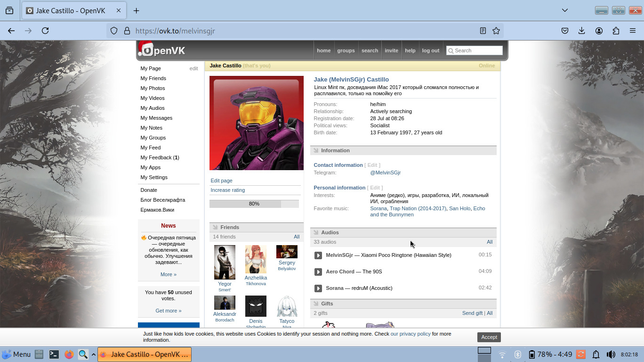Viewport: 644px width, 362px height.
Task: Show site security padlock info
Action: [x=127, y=31]
